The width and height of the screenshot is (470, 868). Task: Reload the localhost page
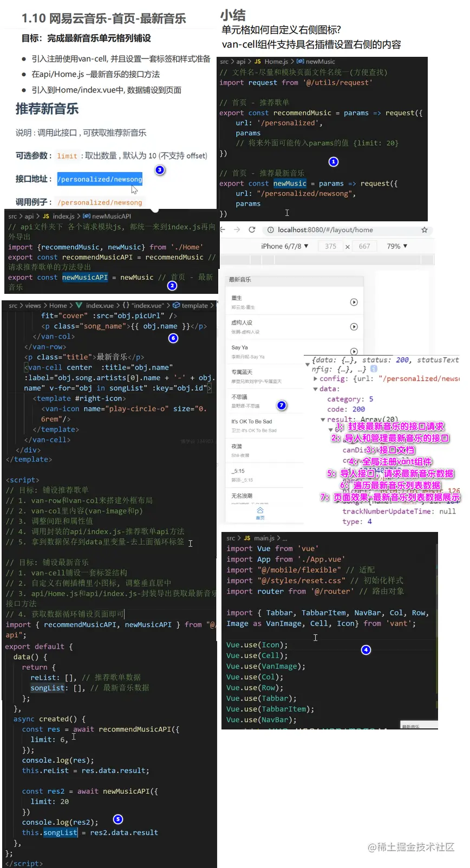click(252, 230)
